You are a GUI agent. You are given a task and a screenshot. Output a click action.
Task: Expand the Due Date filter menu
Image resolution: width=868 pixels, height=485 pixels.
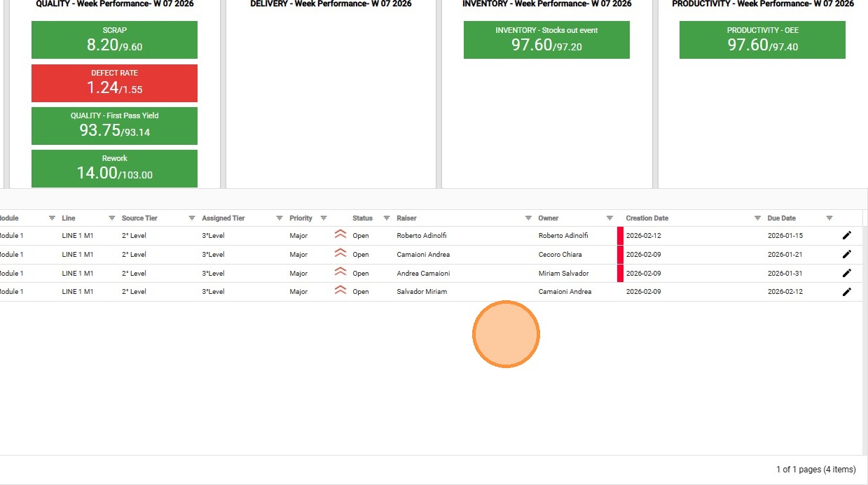(829, 218)
